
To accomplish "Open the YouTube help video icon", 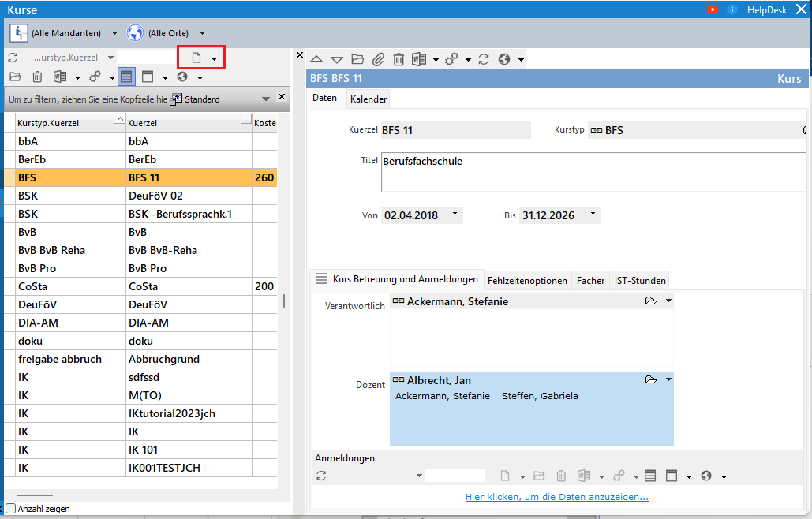I will [x=713, y=9].
